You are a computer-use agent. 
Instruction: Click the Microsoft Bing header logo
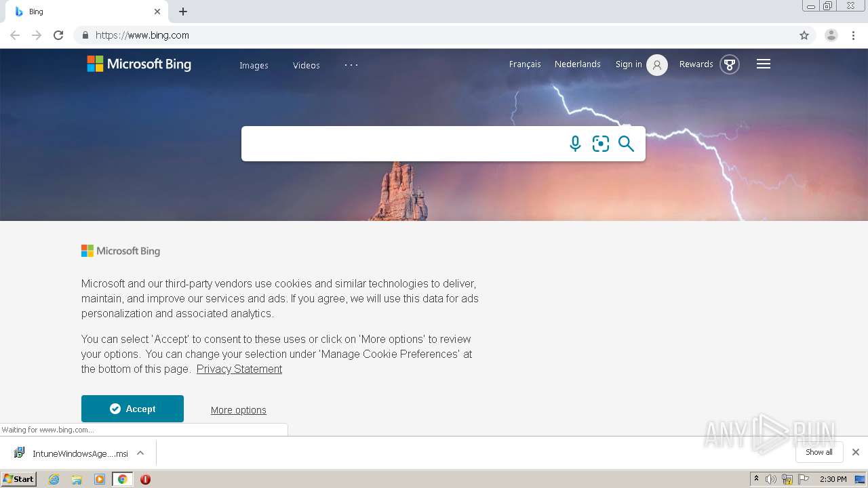[x=139, y=64]
